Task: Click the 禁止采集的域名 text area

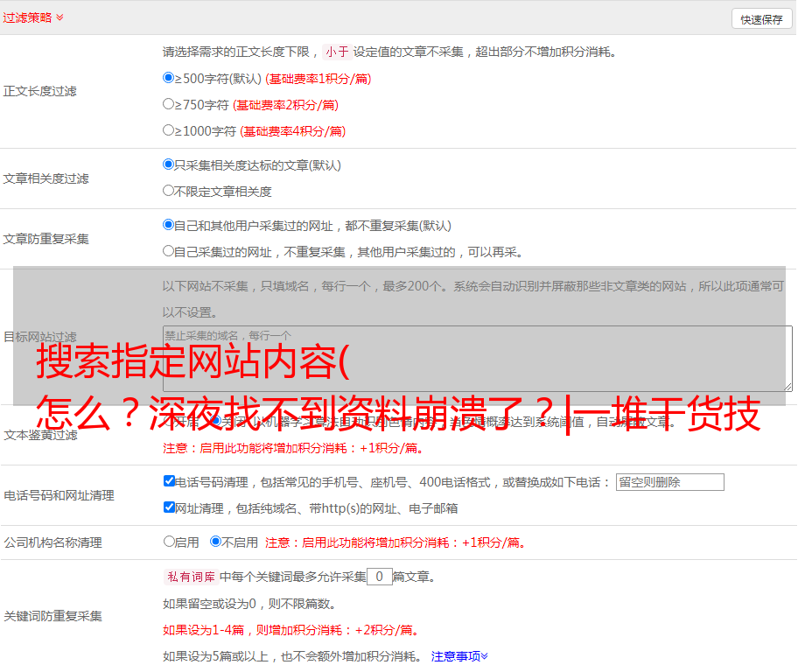Action: tap(477, 358)
